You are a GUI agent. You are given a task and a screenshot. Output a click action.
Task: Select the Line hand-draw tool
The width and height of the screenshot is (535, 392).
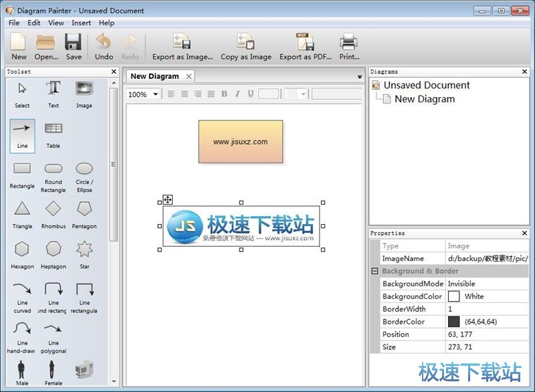pyautogui.click(x=21, y=338)
